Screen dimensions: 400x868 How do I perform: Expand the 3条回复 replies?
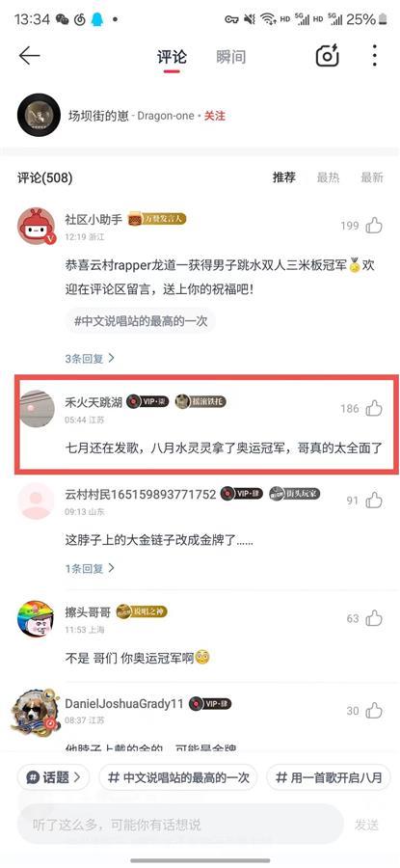(x=90, y=358)
